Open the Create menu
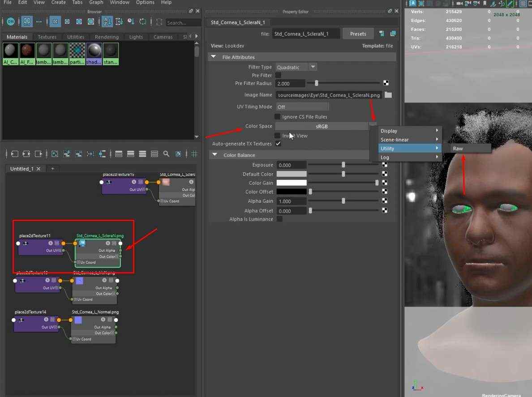This screenshot has width=532, height=397. click(x=58, y=2)
